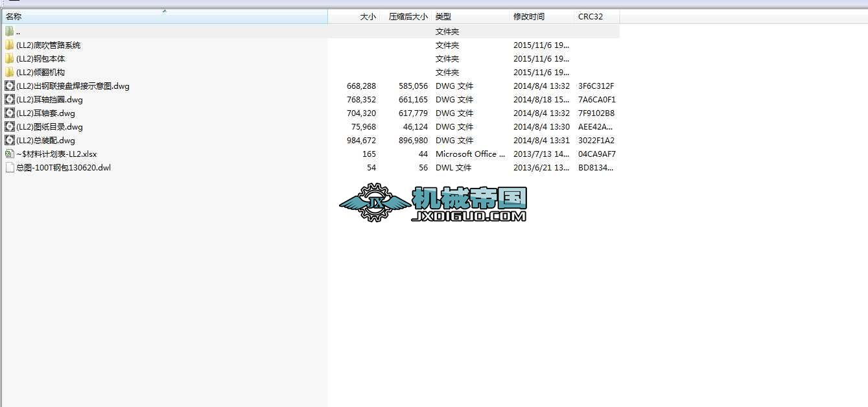Select the (LL2)出钢联接盘焊接示意图.dwg file row
Image resolution: width=868 pixels, height=407 pixels.
(x=72, y=86)
